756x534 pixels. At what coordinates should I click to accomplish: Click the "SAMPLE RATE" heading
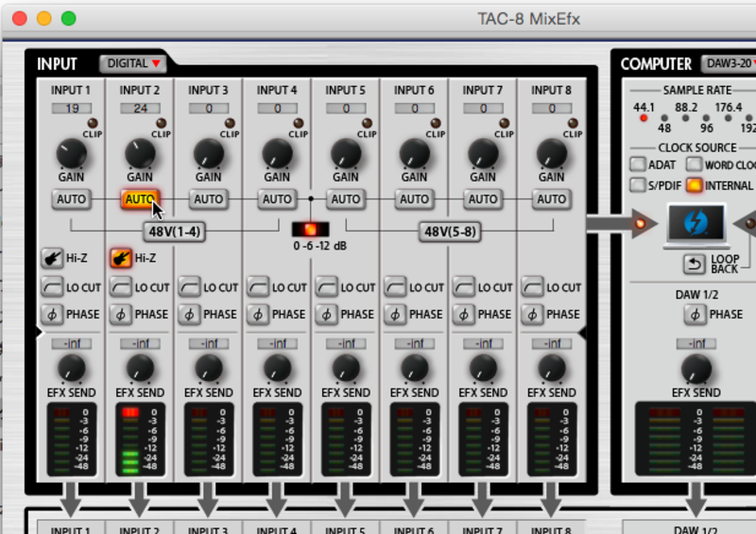click(x=697, y=90)
